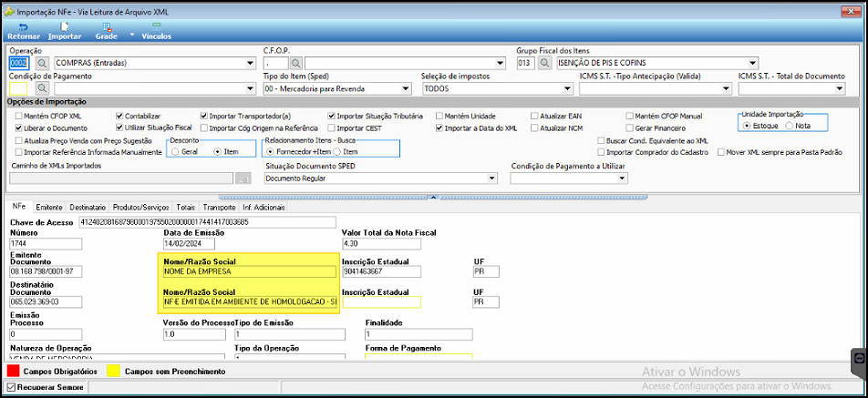Enable Importar Referência Informada Manualmente
Viewport: 868px width, 398px height.
point(19,151)
